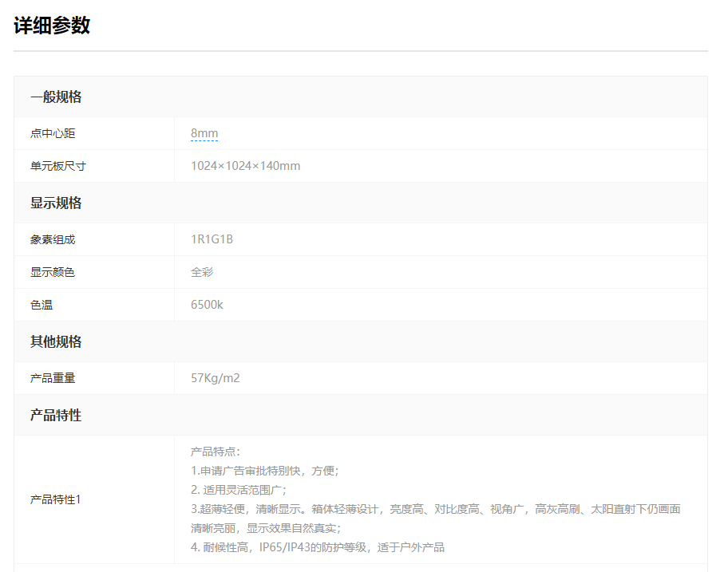Screen dimensions: 728x572
Task: Select the 产品特性 section header
Action: click(56, 416)
